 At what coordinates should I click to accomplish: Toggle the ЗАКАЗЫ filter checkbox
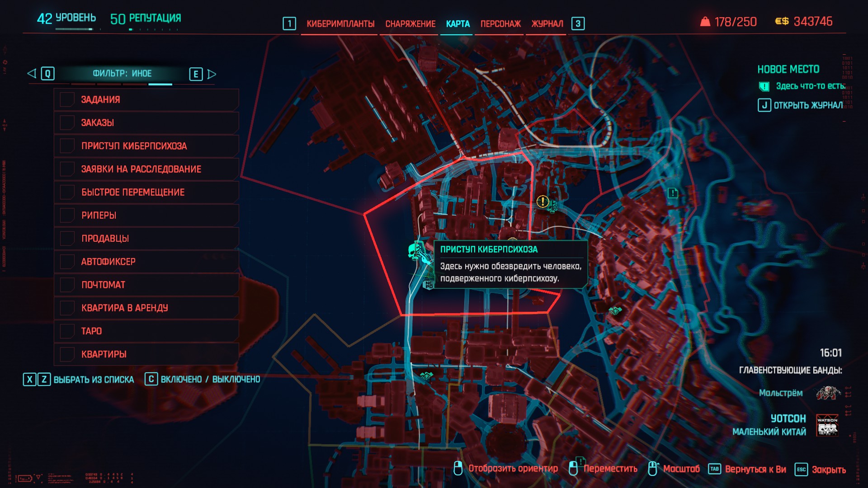coord(67,122)
